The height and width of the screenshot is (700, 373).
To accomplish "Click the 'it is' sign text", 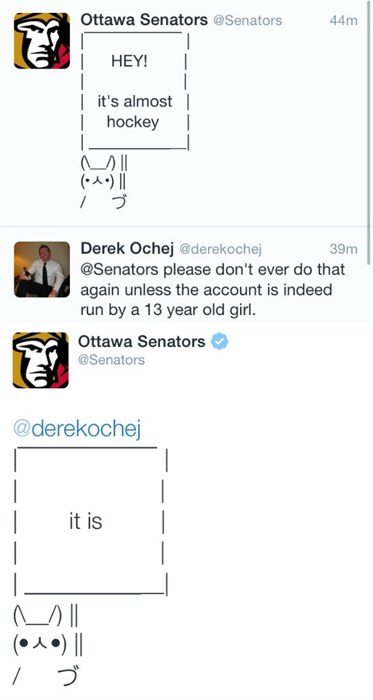I will click(86, 521).
